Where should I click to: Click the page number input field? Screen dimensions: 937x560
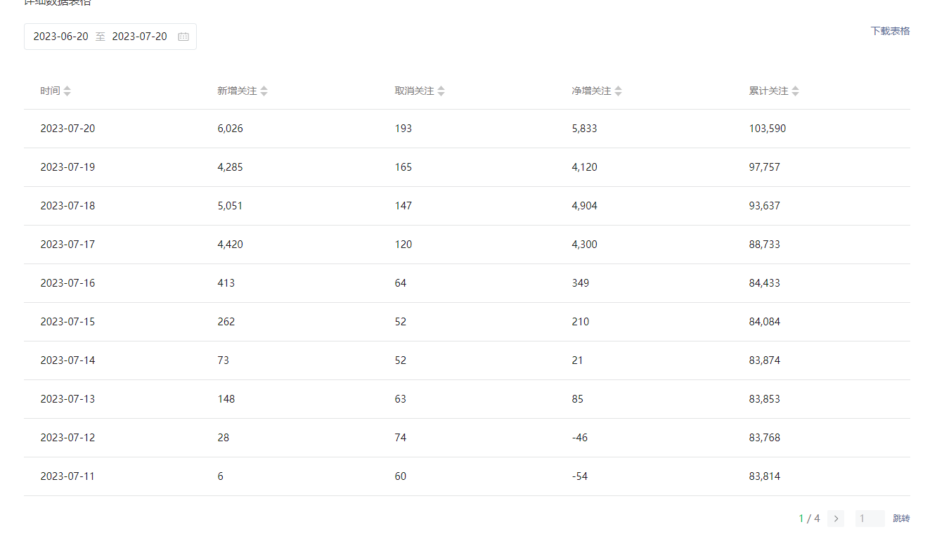(x=870, y=519)
